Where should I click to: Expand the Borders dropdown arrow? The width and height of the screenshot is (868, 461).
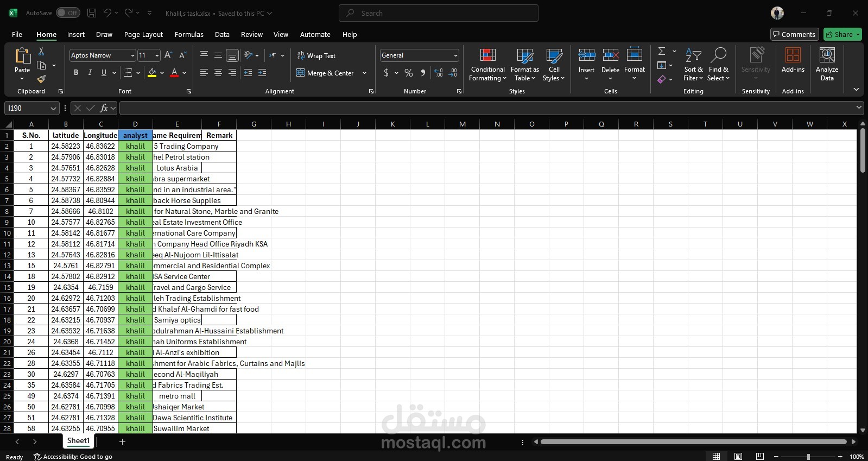138,73
